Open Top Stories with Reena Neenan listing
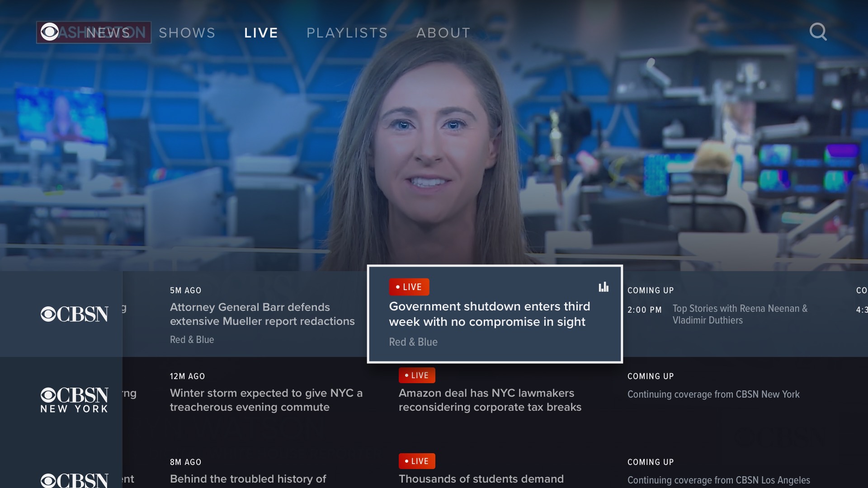Screen dimensions: 868x488 (740, 314)
